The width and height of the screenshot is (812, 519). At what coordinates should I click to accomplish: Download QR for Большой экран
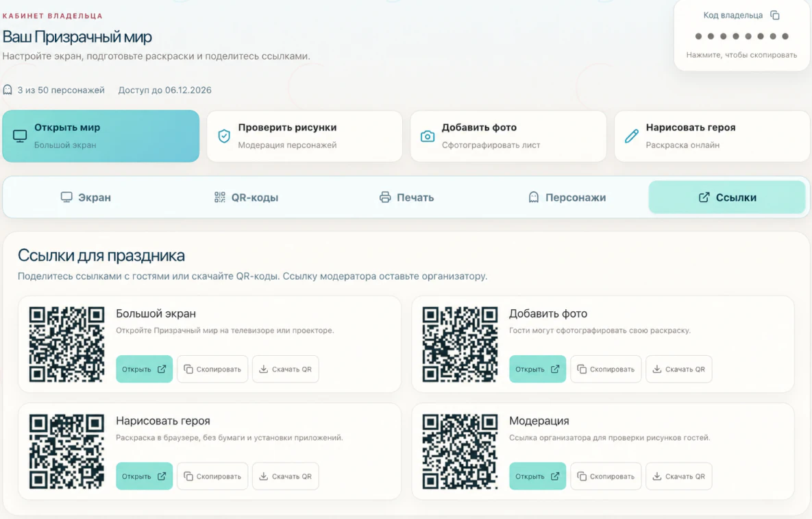tap(285, 370)
